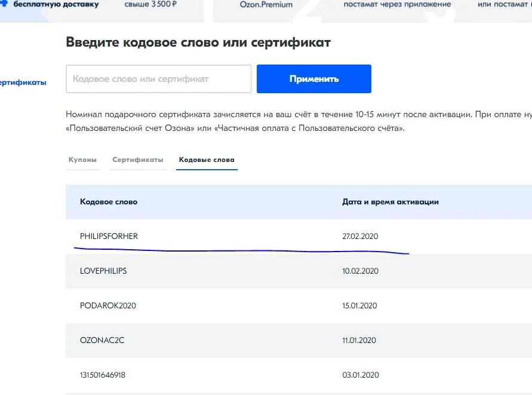This screenshot has height=395, width=532.
Task: Click the 10.02.2020 activation date
Action: tap(360, 271)
